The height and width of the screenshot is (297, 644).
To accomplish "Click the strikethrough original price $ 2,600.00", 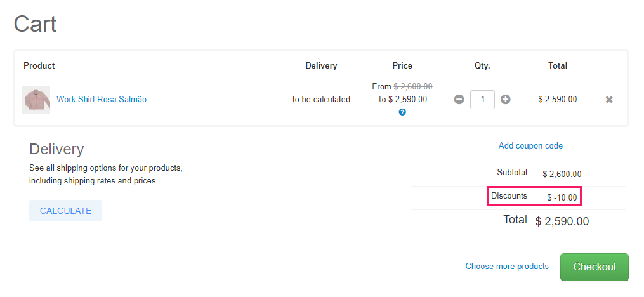I will (x=413, y=87).
